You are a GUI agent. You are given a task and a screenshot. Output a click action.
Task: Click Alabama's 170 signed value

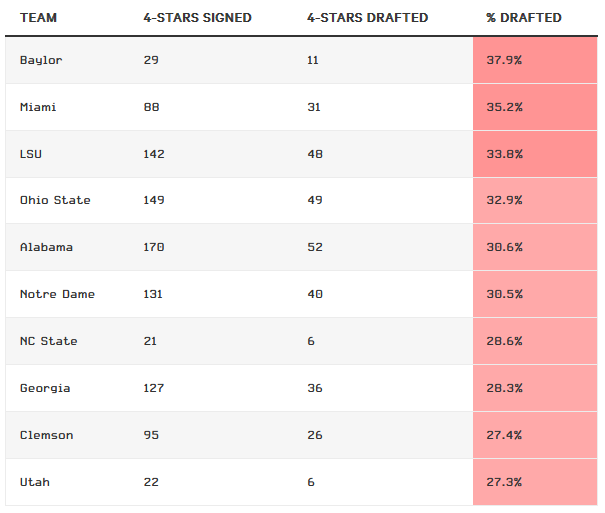153,247
